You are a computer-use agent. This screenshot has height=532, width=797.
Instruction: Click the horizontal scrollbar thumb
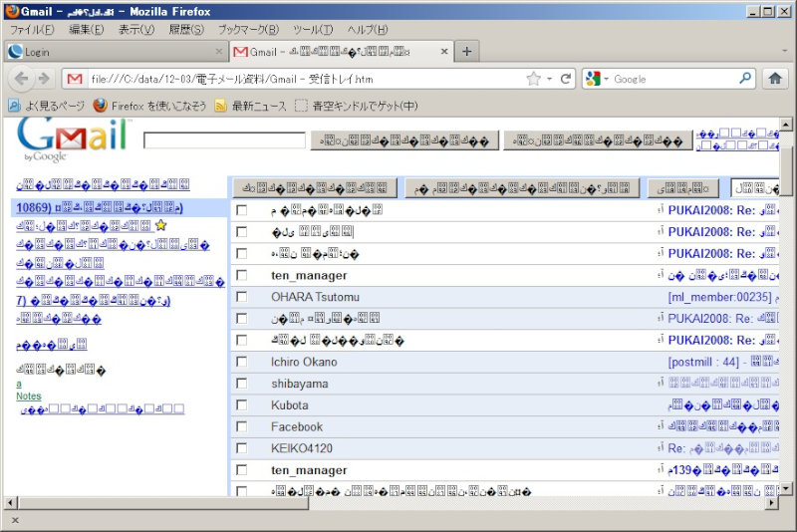tap(163, 503)
